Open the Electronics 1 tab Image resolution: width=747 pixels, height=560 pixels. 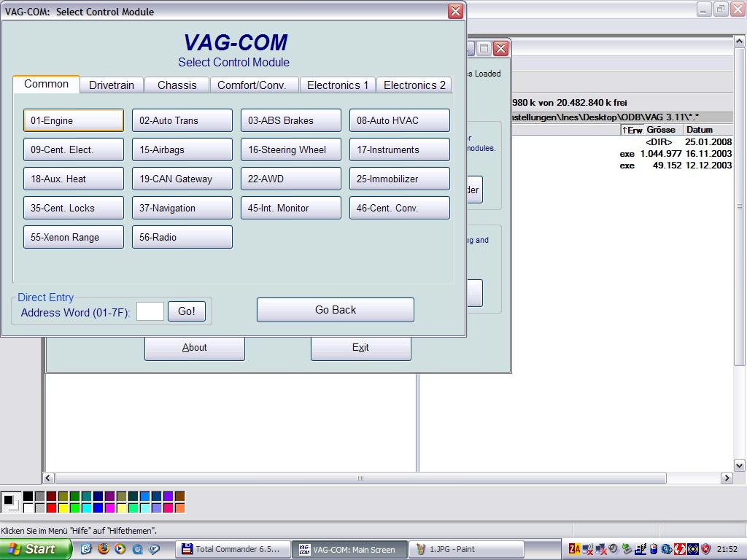pos(337,85)
